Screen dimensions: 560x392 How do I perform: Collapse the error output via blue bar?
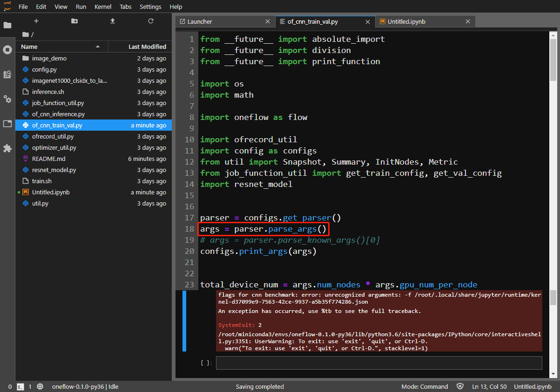click(184, 321)
